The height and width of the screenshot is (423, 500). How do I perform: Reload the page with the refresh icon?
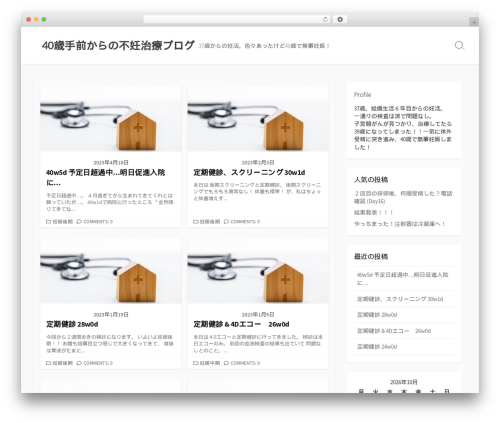[x=325, y=20]
